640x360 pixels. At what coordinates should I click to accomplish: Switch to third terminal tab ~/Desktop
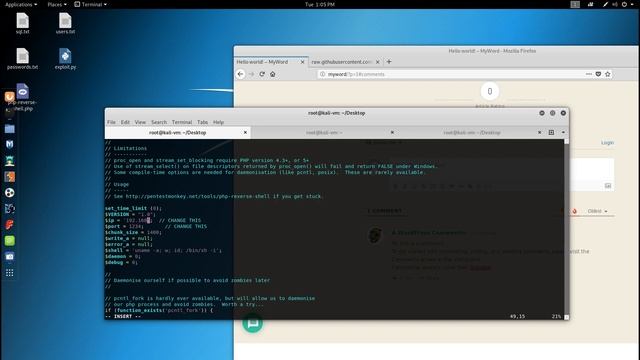pyautogui.click(x=472, y=133)
